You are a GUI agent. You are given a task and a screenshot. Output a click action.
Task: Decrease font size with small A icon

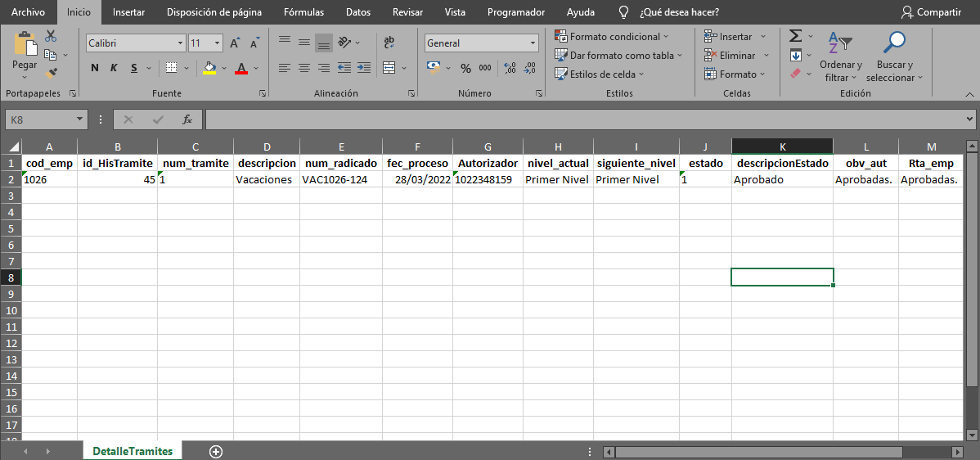pos(254,43)
